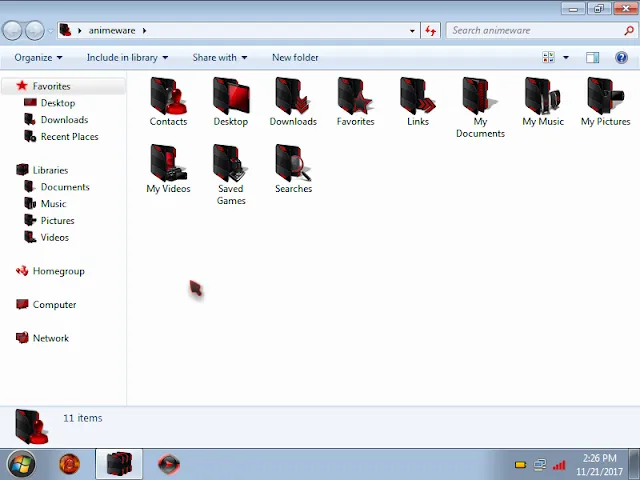Click the search magnifier icon
Image resolution: width=640 pixels, height=480 pixels.
tap(629, 31)
